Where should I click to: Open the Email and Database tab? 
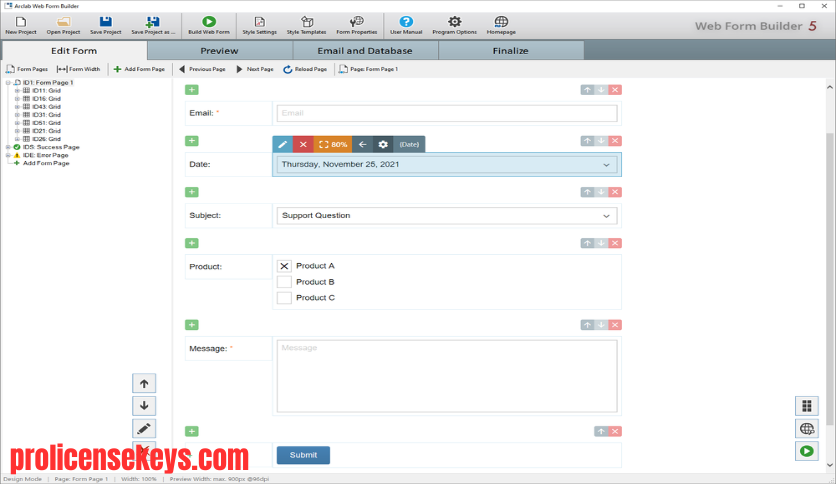(x=365, y=51)
